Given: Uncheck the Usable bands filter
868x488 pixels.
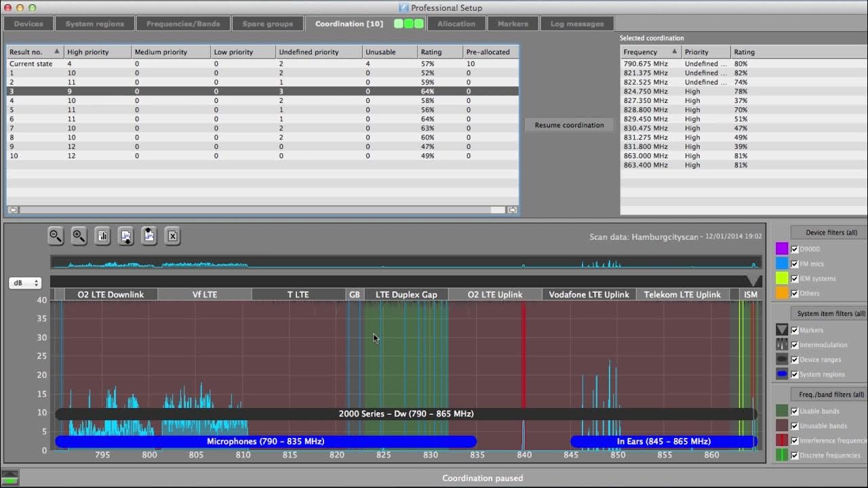Looking at the screenshot, I should click(795, 411).
